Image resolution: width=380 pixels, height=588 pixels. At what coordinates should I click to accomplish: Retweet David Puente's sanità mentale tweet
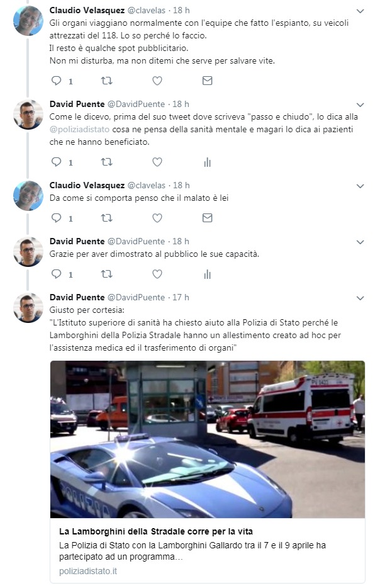(x=107, y=162)
